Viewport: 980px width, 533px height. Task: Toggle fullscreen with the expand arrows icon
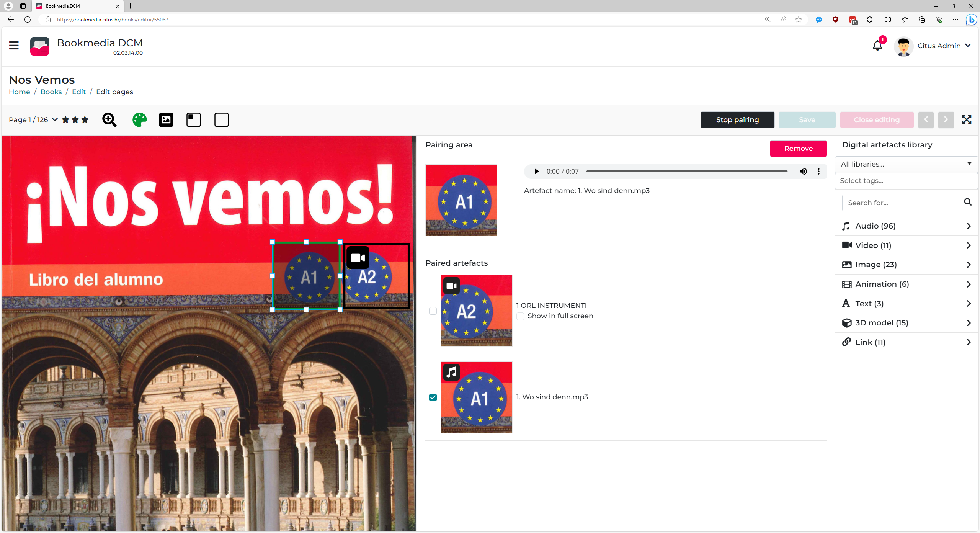pos(966,120)
